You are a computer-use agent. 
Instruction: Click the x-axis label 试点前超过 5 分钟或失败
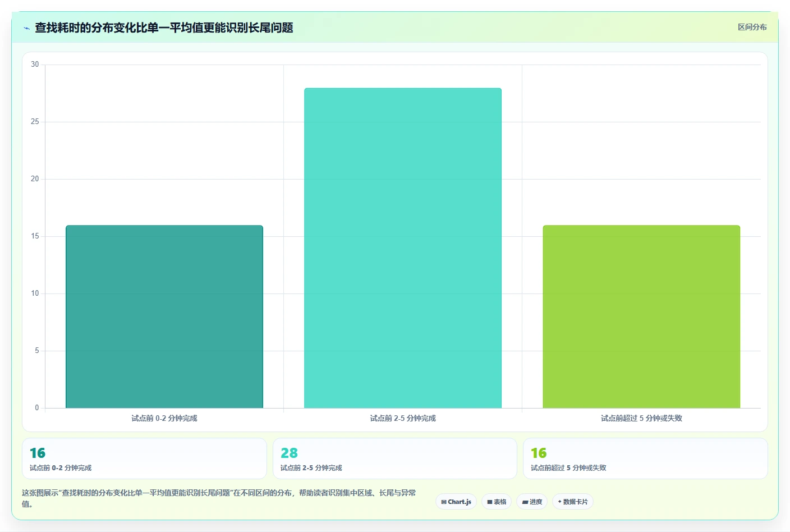(x=641, y=418)
